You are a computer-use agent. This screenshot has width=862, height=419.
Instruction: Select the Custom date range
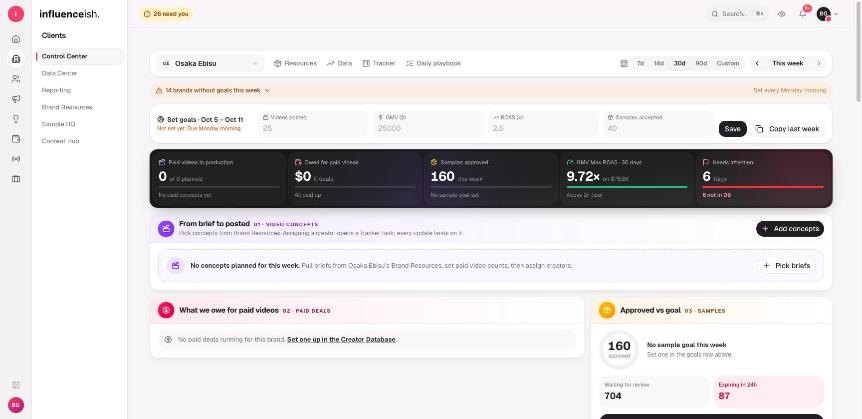tap(728, 63)
